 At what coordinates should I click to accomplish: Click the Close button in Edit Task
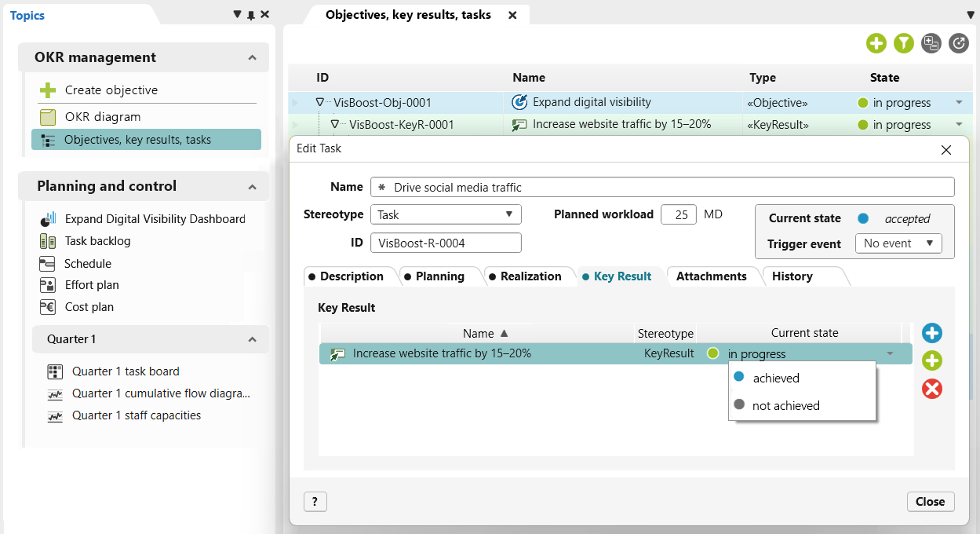coord(931,502)
